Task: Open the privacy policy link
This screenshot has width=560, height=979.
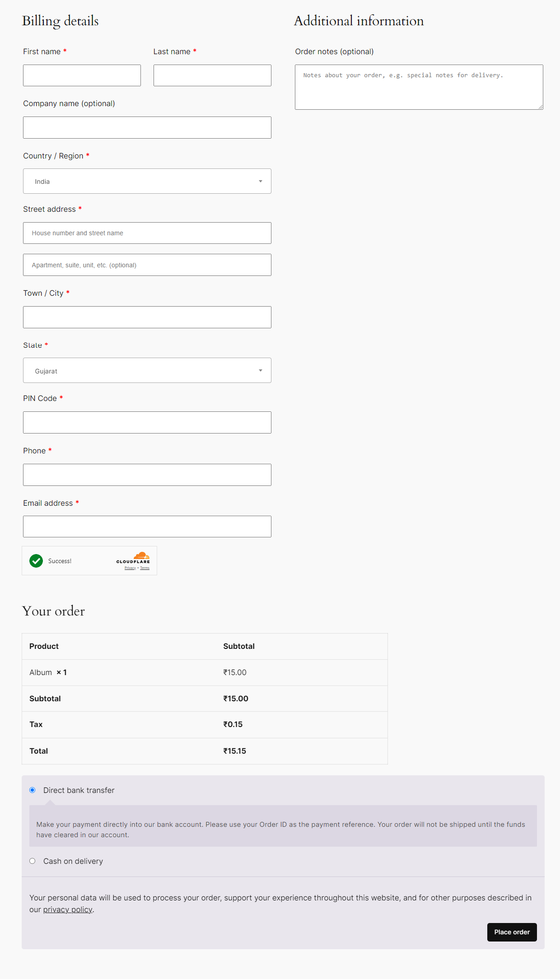Action: [68, 909]
